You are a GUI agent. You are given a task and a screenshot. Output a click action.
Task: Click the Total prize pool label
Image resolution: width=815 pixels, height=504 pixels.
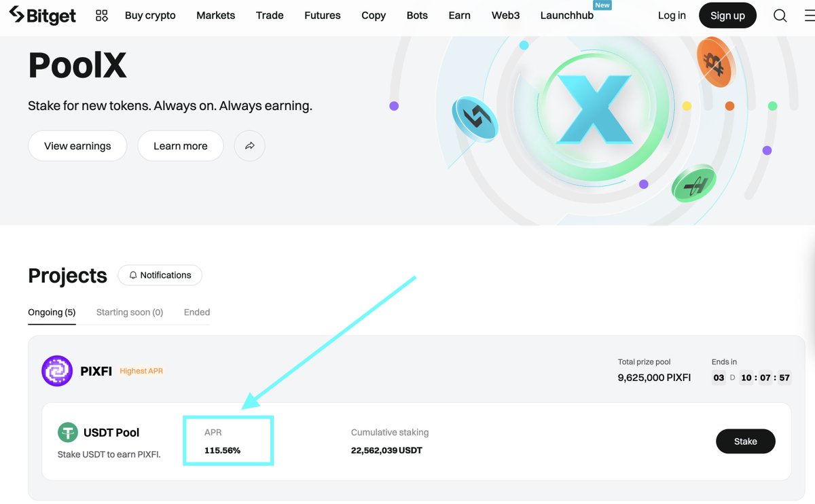[x=644, y=362]
